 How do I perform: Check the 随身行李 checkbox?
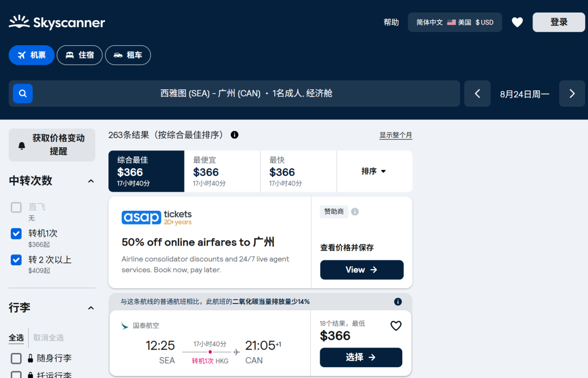tap(16, 358)
